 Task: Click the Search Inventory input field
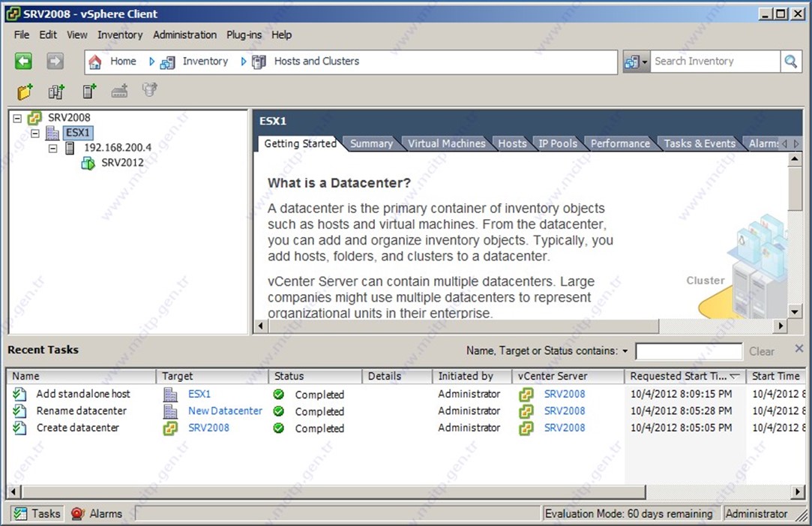click(715, 62)
